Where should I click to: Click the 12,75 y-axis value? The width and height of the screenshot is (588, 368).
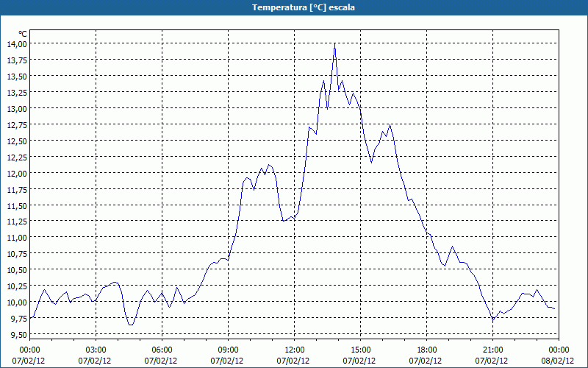tap(17, 124)
